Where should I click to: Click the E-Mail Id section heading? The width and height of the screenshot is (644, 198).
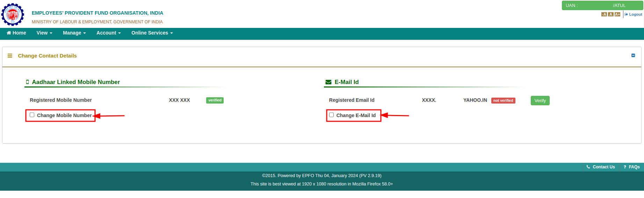point(347,82)
